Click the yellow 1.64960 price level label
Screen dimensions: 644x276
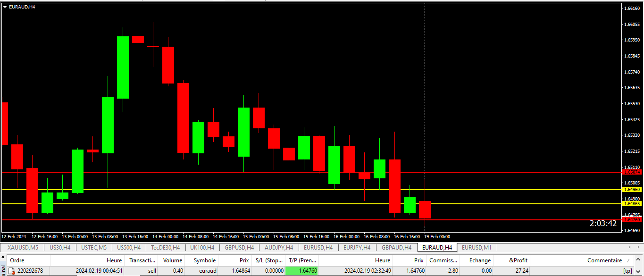pyautogui.click(x=632, y=189)
